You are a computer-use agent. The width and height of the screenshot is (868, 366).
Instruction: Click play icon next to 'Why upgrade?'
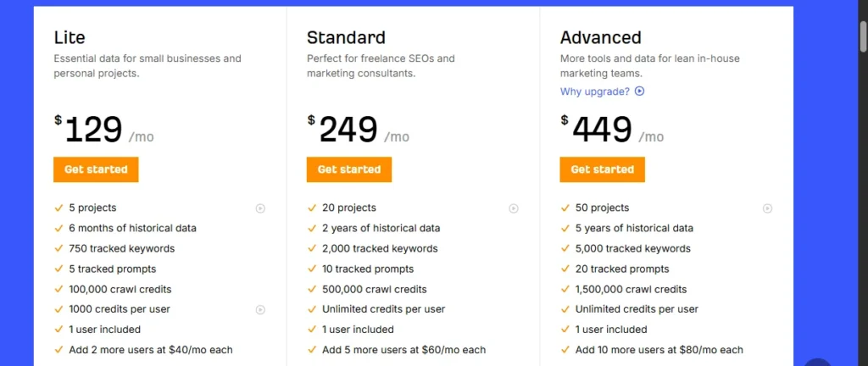tap(640, 91)
